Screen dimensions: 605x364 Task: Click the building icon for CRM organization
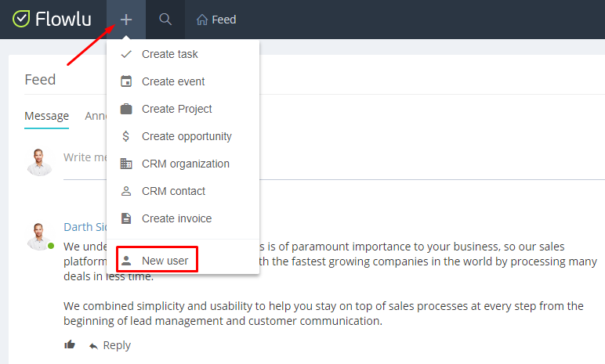(126, 164)
